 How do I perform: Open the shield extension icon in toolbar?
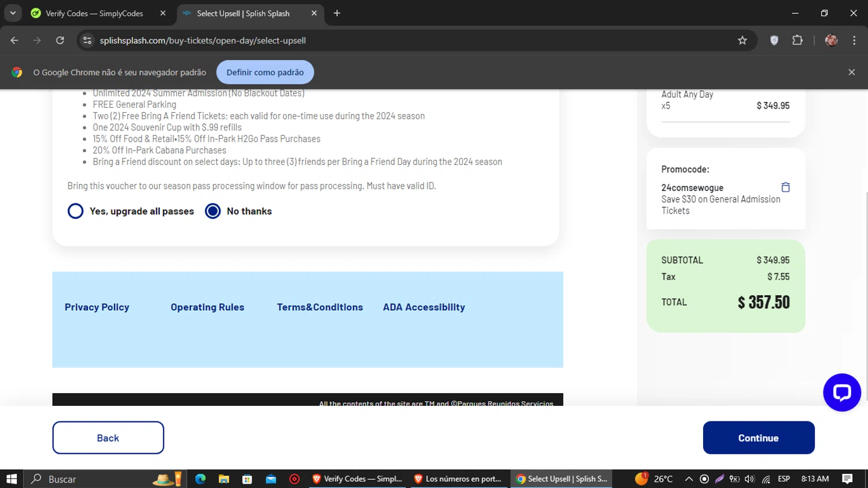click(774, 41)
